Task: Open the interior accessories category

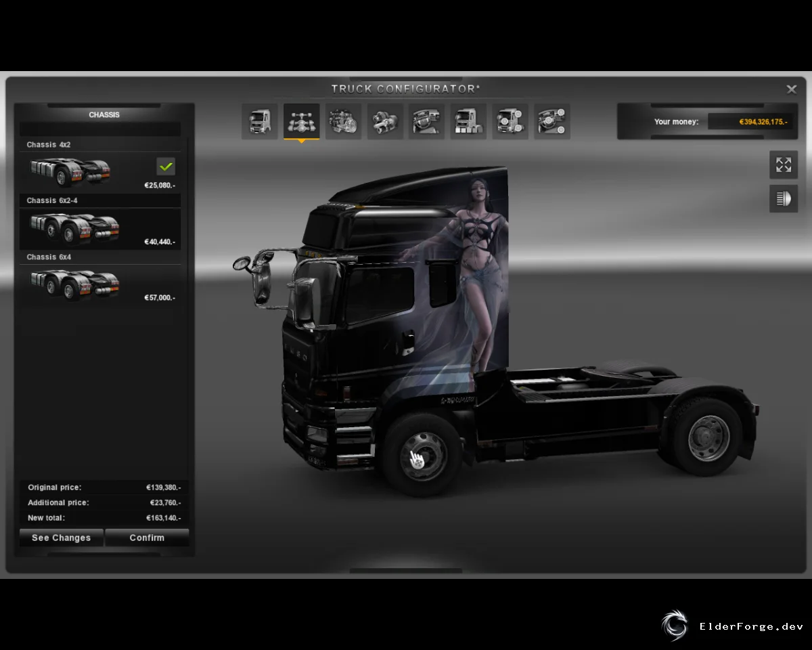Action: [551, 122]
